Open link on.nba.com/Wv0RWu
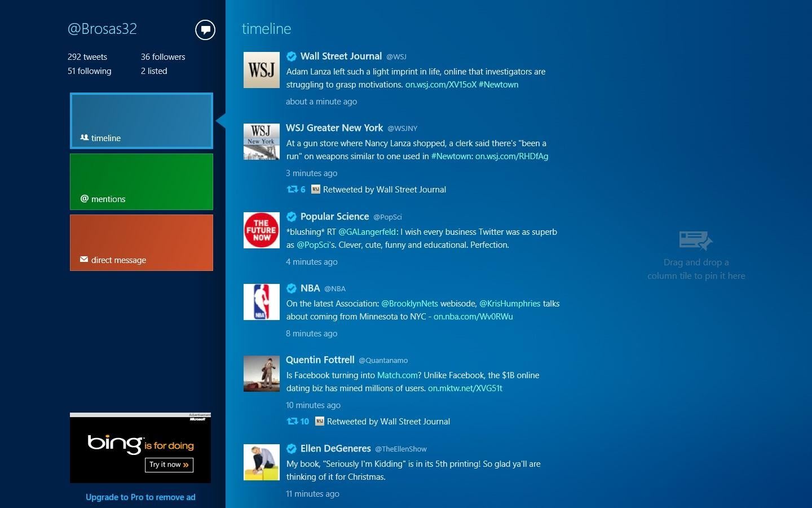The width and height of the screenshot is (812, 508). (x=473, y=317)
